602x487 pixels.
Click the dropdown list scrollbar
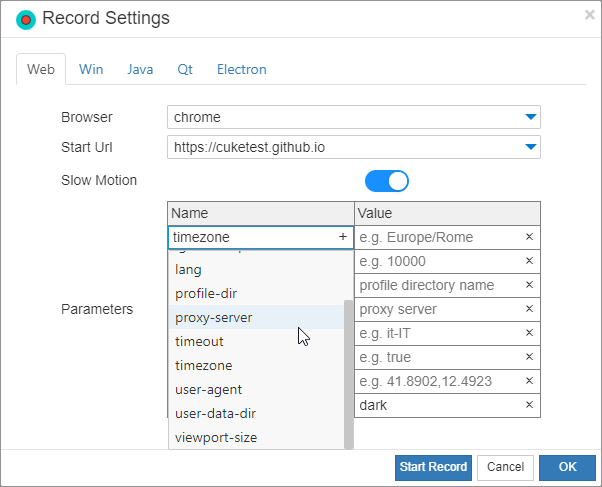[x=348, y=370]
